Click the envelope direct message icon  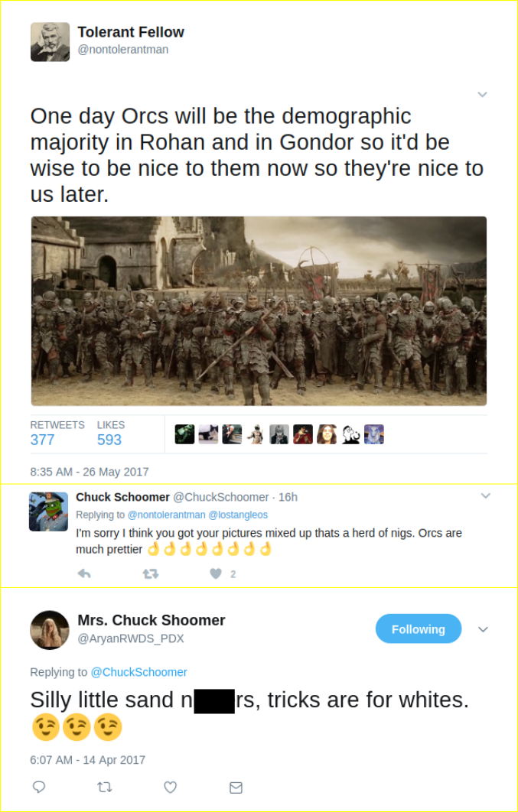(236, 788)
